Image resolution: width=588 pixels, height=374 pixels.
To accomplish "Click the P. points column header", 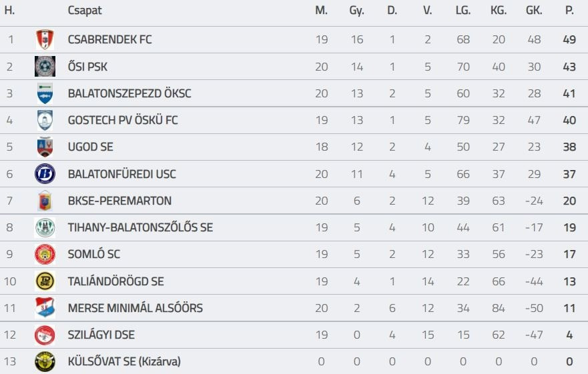I will pos(569,11).
